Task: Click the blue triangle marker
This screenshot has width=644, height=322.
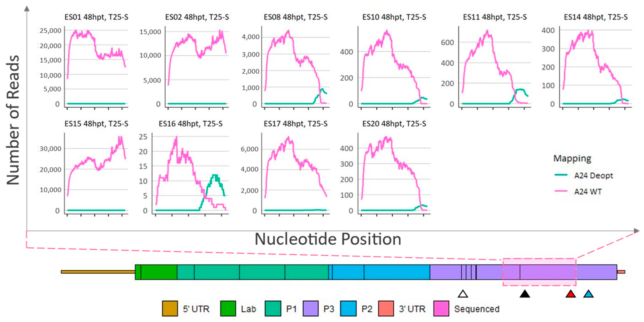Action: pos(588,294)
